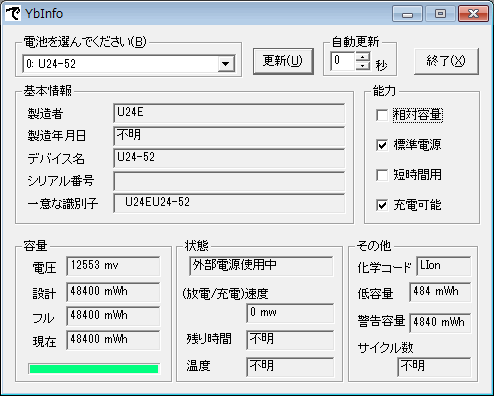Click the 残り時間 value 不明
This screenshot has width=494, height=396.
point(290,340)
